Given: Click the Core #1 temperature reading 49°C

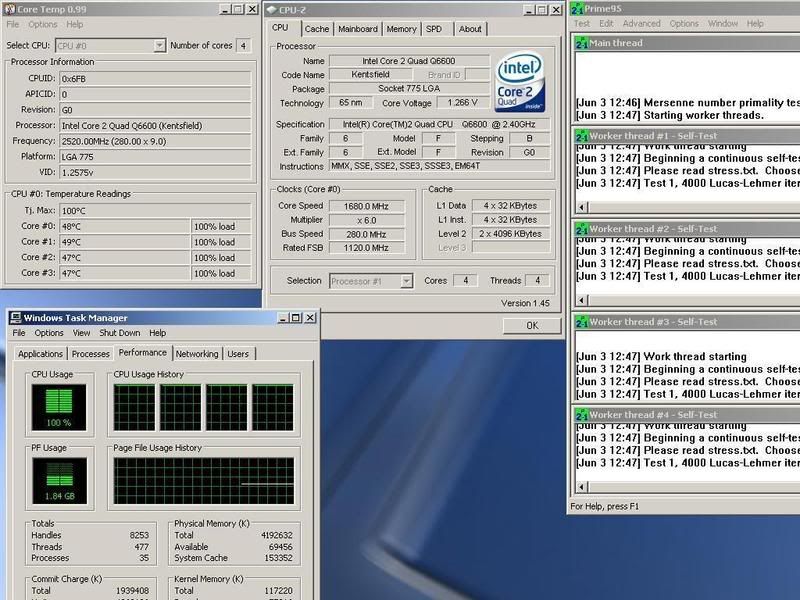Looking at the screenshot, I should coord(124,242).
